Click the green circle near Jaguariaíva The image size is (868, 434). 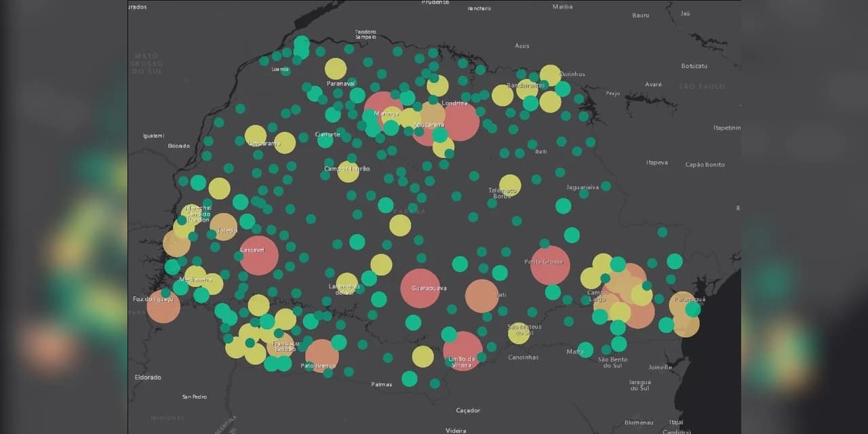606,186
